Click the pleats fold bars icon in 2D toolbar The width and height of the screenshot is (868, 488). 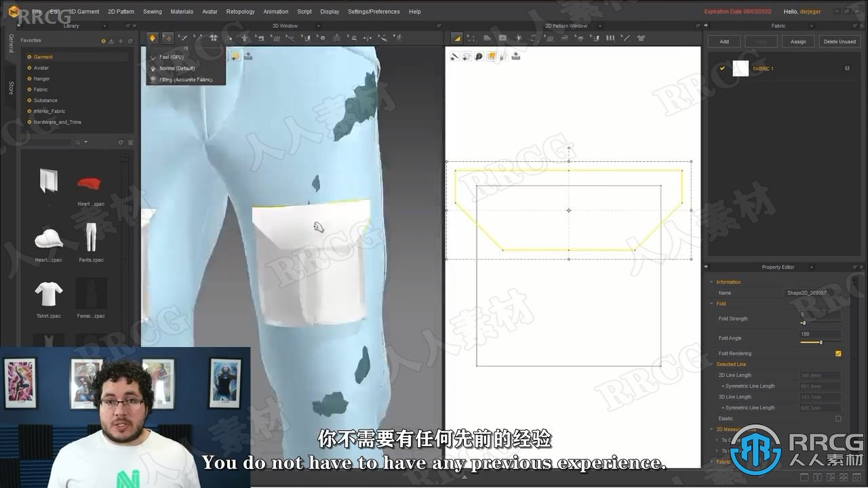tap(610, 38)
